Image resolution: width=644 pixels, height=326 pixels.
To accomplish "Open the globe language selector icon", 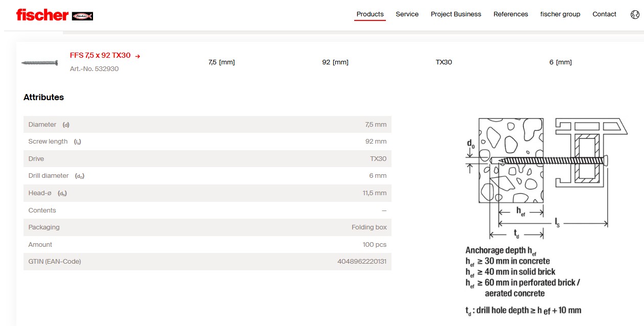I will click(x=635, y=14).
